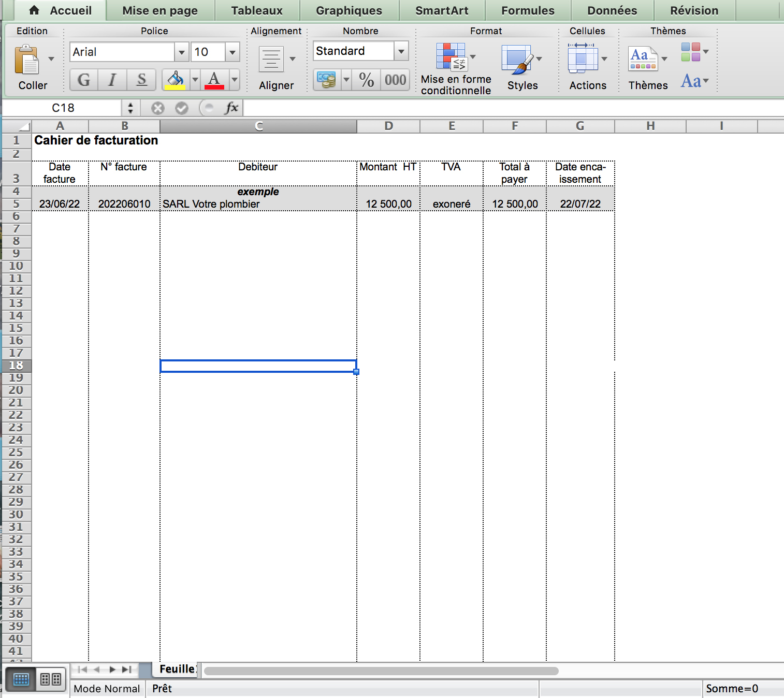Image resolution: width=784 pixels, height=698 pixels.
Task: Toggle bold with the G button
Action: [83, 80]
